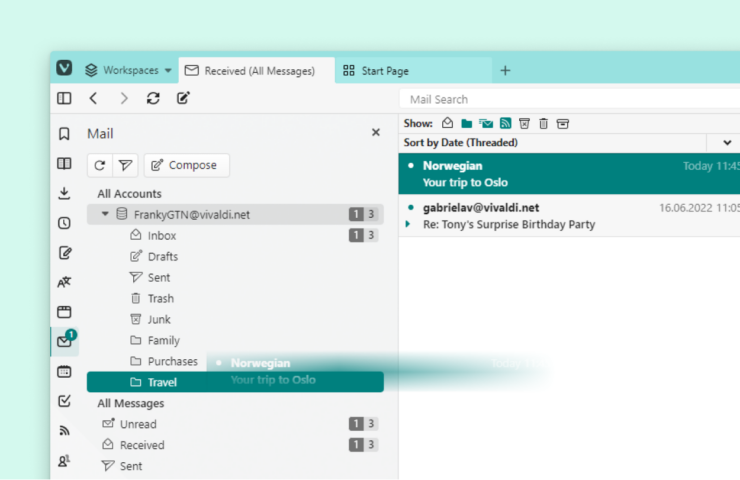Close the Mail panel
740x480 pixels.
pos(376,132)
